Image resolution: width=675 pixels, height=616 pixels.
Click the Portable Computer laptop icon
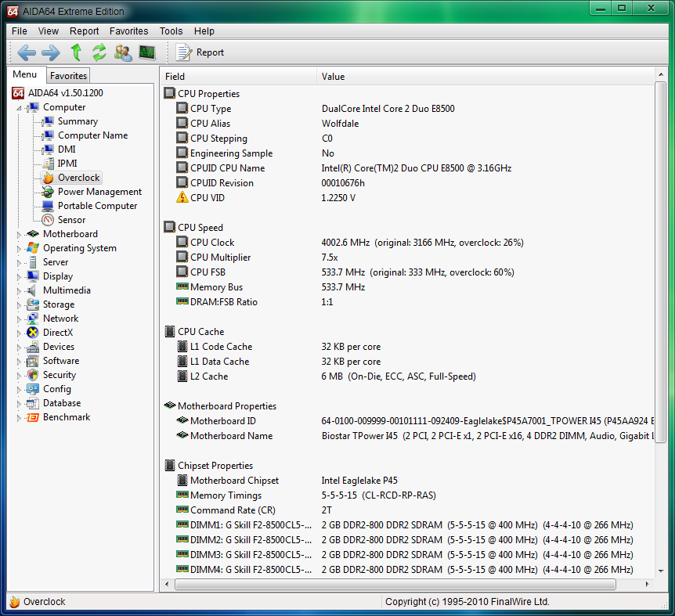pos(48,206)
